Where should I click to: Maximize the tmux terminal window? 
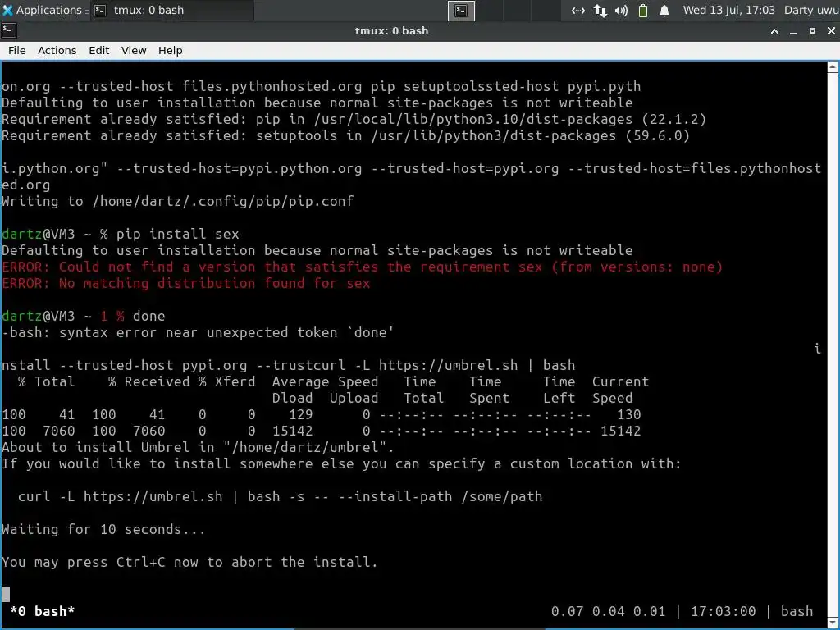(x=812, y=31)
